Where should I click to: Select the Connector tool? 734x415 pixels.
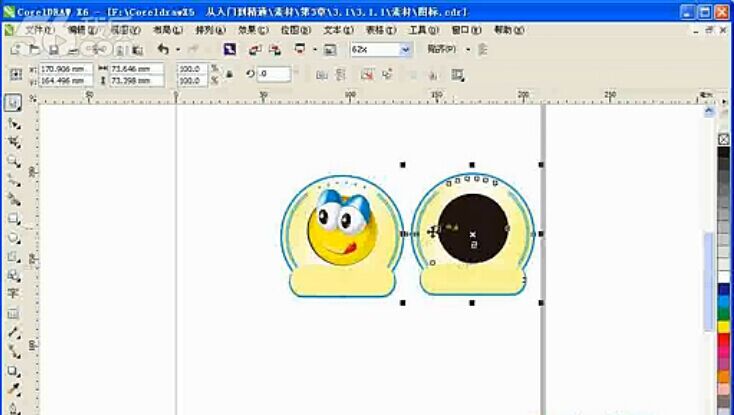point(14,351)
